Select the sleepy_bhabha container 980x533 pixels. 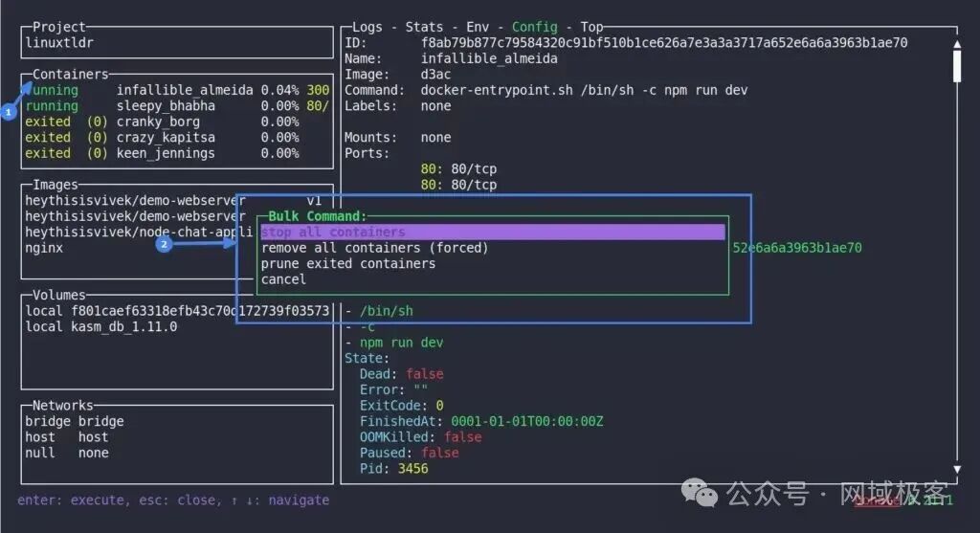[177, 105]
